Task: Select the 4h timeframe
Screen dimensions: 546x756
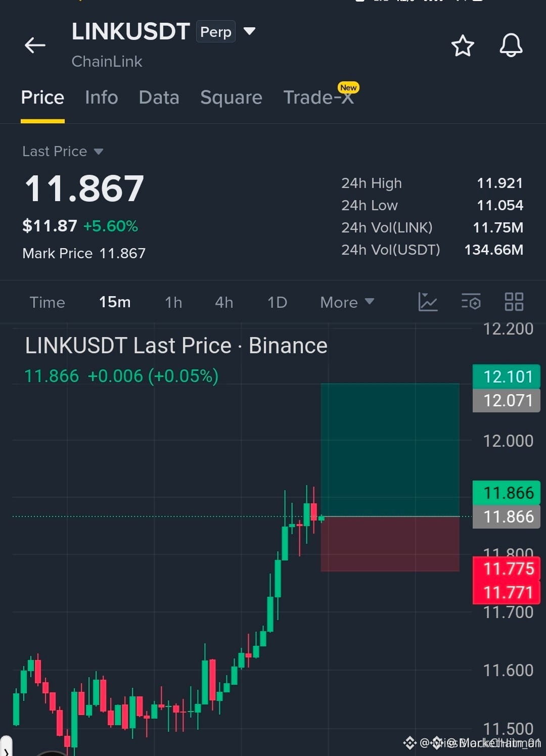Action: [x=224, y=302]
